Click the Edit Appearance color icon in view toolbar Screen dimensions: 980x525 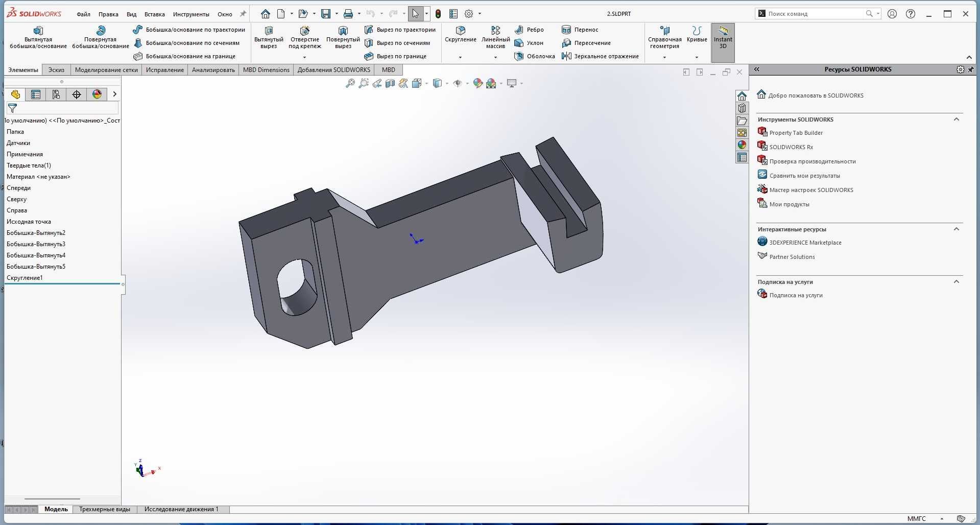point(477,83)
